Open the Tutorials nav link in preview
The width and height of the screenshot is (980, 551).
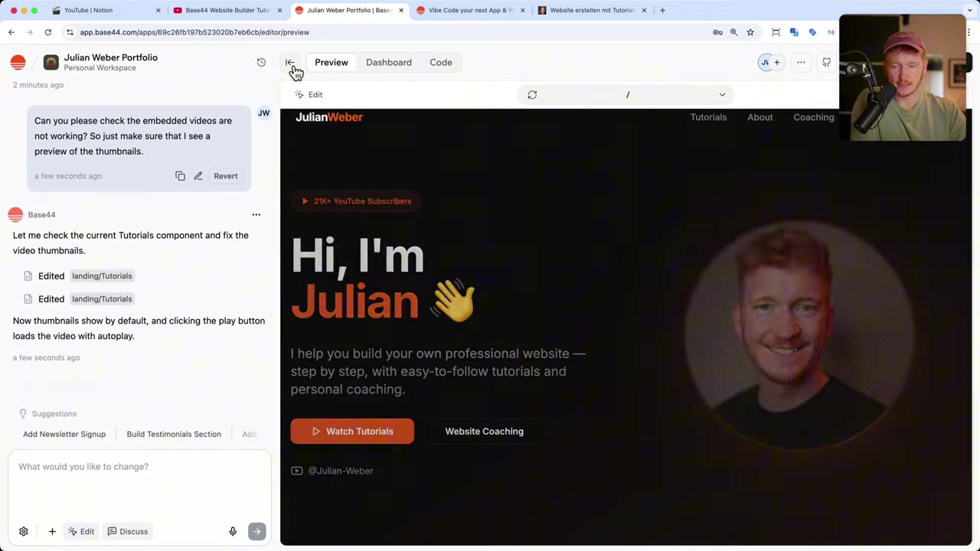coord(708,117)
